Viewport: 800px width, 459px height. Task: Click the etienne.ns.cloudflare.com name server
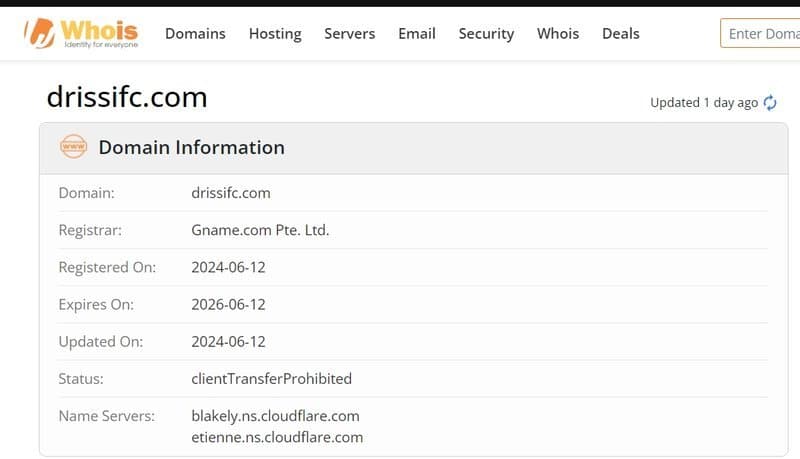click(x=277, y=437)
